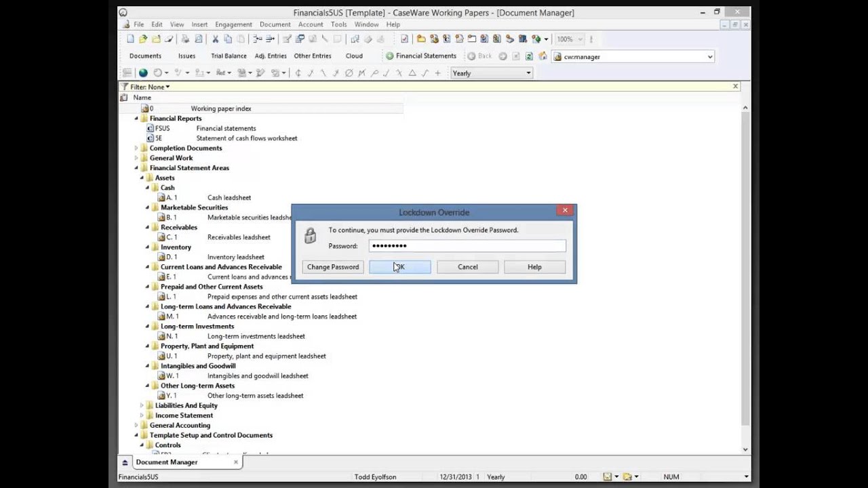Switch to the Issues tab
The image size is (868, 488).
pos(186,56)
